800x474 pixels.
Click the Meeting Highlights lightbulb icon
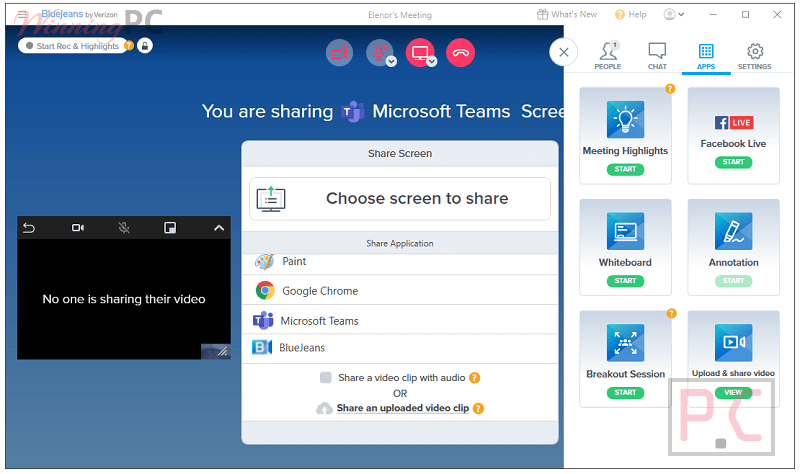tap(626, 119)
